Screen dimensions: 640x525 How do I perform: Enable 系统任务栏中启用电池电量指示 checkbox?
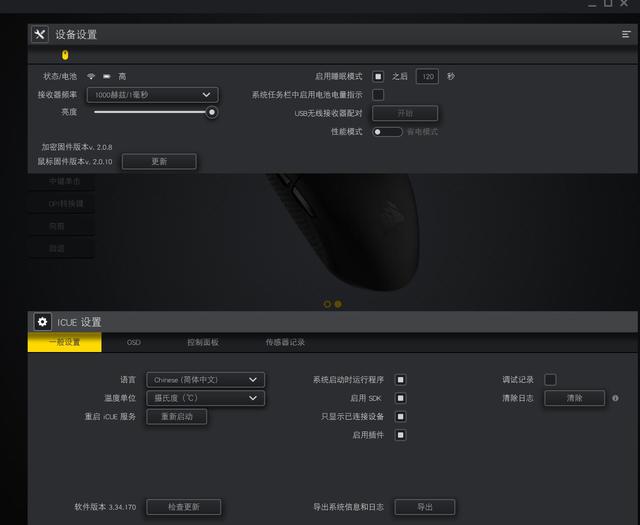[x=378, y=95]
